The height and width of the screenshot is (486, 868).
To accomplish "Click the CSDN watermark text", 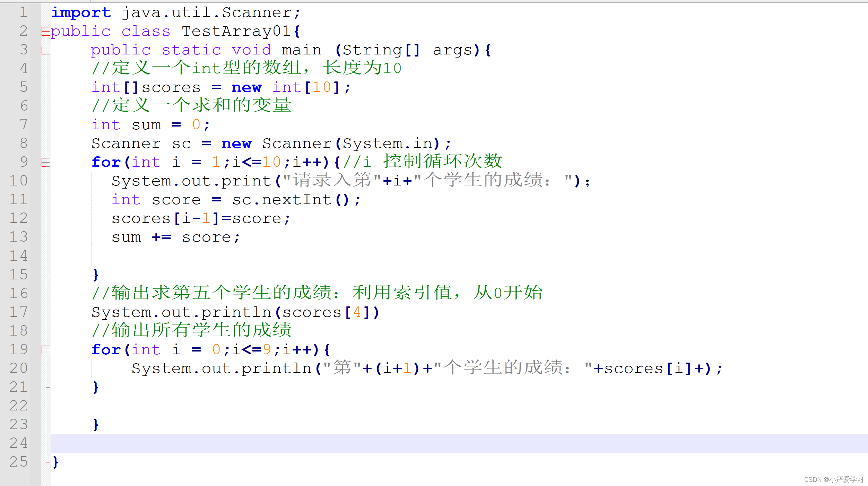I will 833,479.
